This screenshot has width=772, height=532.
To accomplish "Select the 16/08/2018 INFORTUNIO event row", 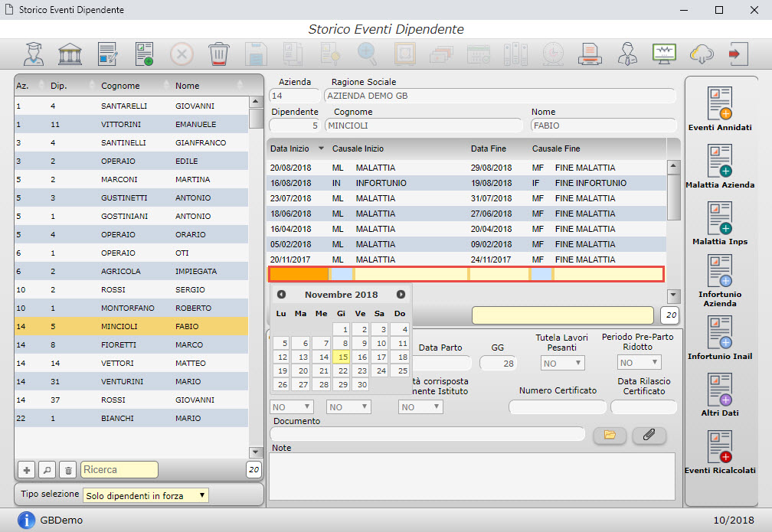I will point(466,183).
